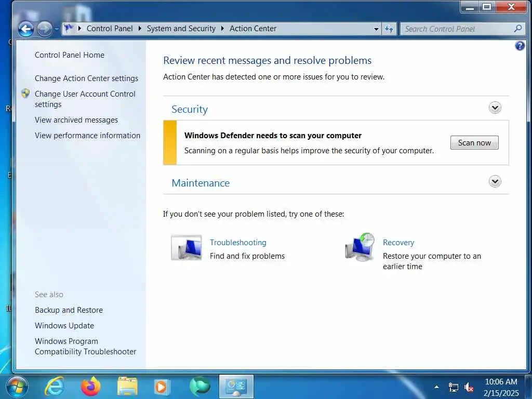
Task: Open the recent pages dropdown beside Forward
Action: (x=57, y=29)
